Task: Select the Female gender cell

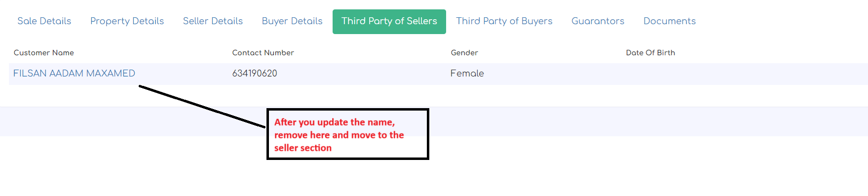Action: click(467, 74)
